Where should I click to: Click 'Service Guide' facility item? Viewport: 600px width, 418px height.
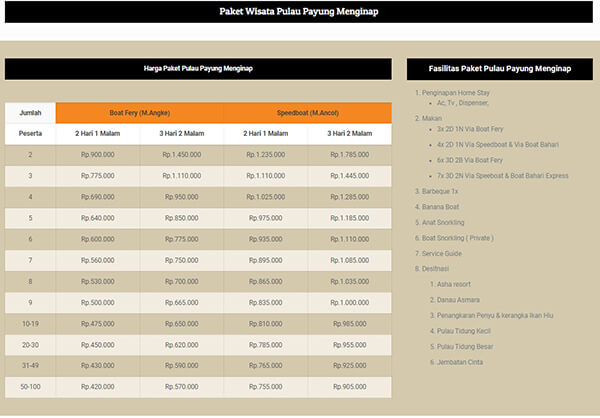pos(442,253)
